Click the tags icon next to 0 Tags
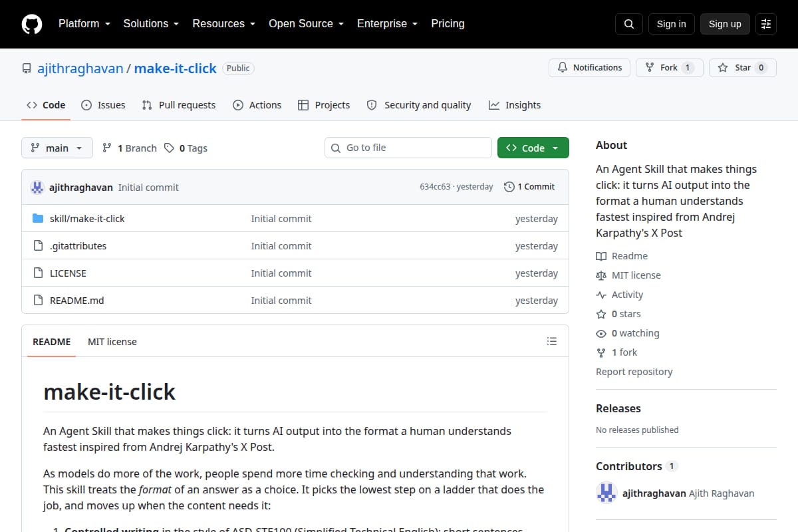The height and width of the screenshot is (532, 798). [x=170, y=148]
